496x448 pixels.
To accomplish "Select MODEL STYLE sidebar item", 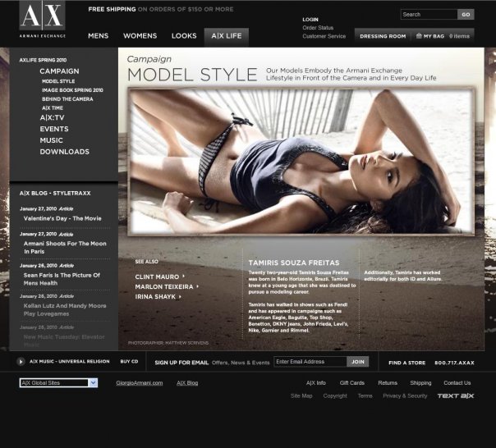I will 58,81.
